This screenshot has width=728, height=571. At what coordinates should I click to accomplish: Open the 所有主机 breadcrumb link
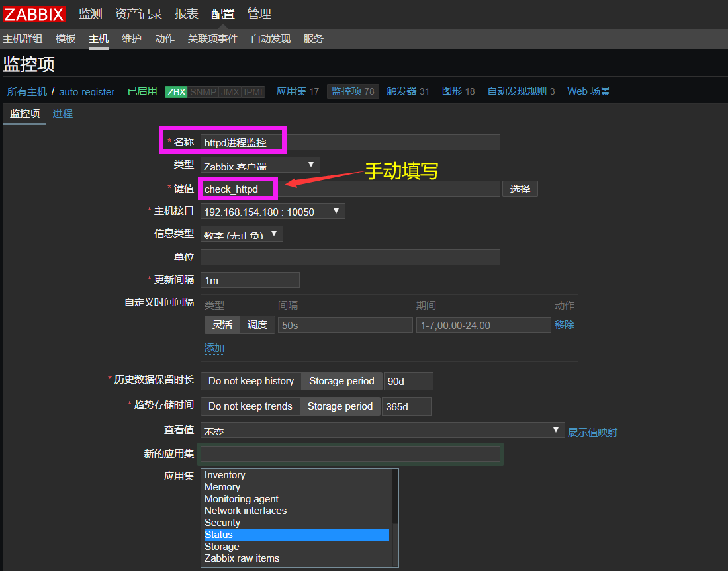click(x=27, y=91)
